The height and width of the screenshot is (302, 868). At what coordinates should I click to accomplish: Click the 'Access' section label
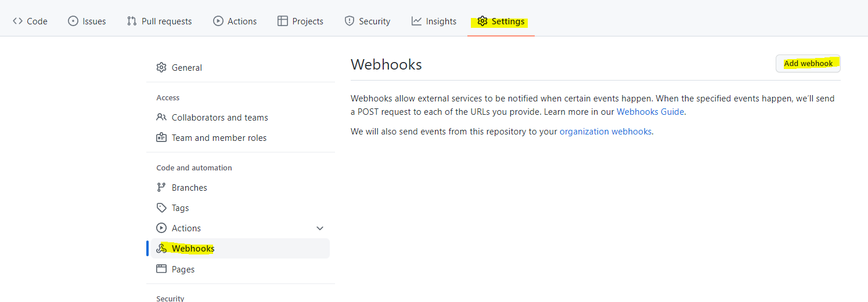pyautogui.click(x=168, y=97)
